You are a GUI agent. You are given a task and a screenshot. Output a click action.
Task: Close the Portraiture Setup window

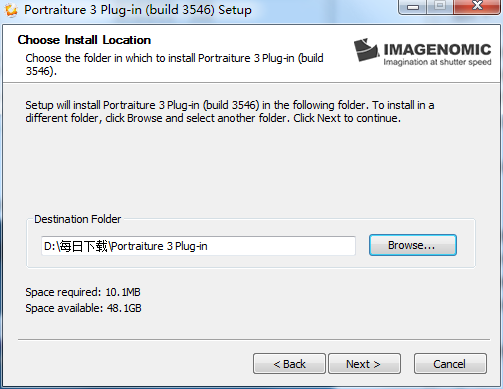pyautogui.click(x=477, y=7)
